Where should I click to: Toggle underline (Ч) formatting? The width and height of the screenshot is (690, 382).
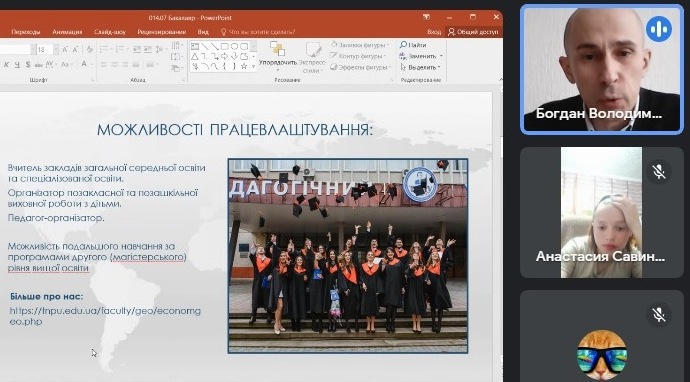pos(17,65)
